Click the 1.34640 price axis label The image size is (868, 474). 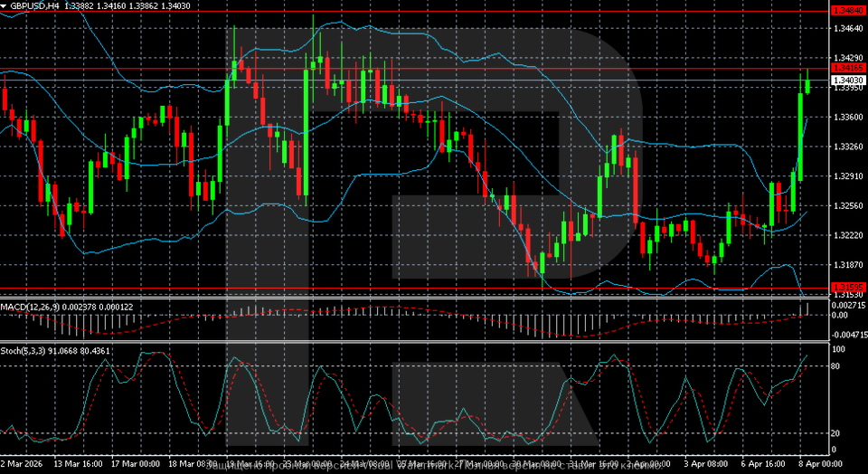pyautogui.click(x=847, y=29)
